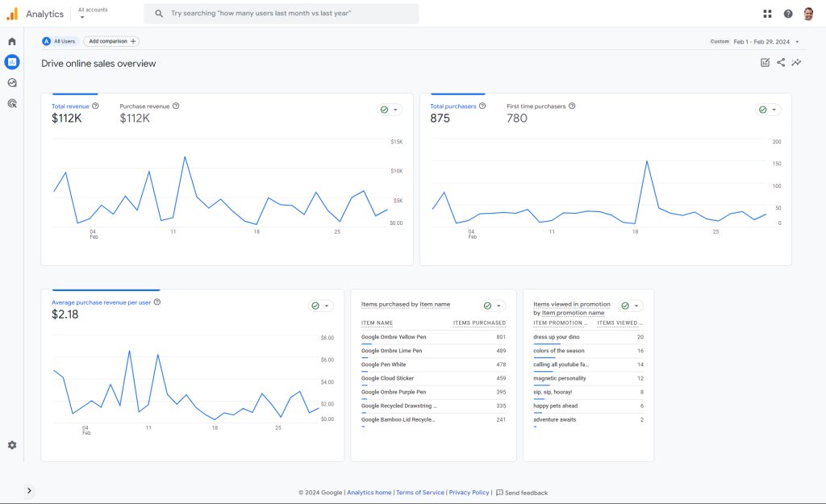Select the First time purchasers metric tab

coord(540,112)
